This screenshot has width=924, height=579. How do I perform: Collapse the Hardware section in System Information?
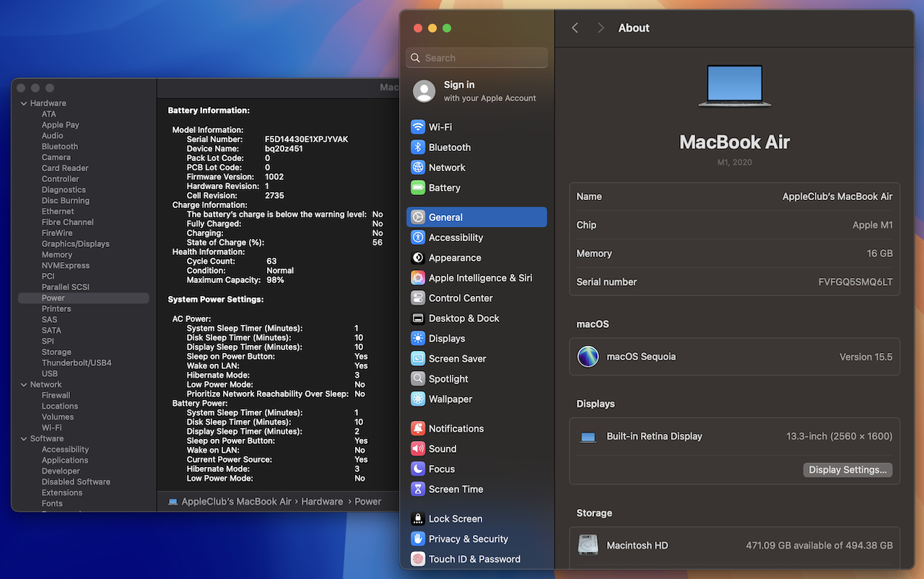click(24, 103)
